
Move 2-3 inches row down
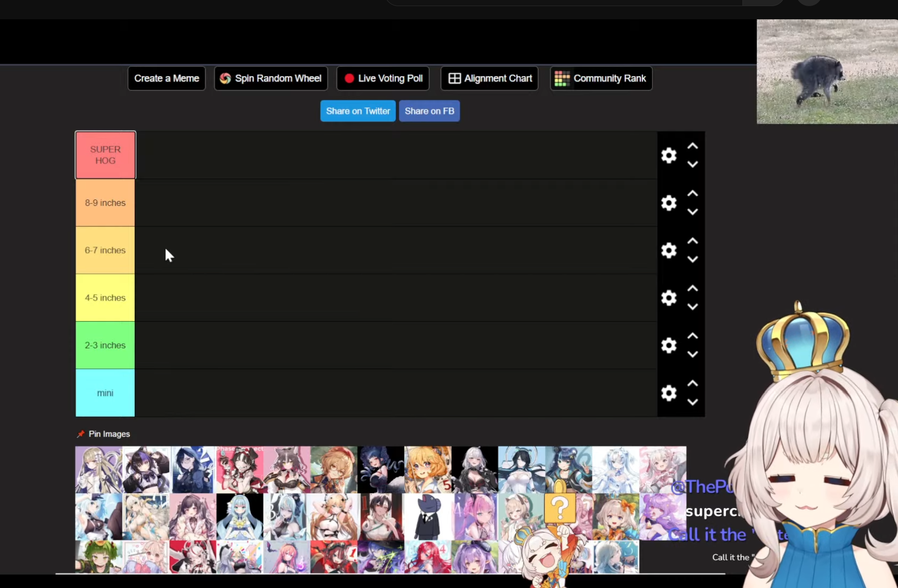point(693,354)
